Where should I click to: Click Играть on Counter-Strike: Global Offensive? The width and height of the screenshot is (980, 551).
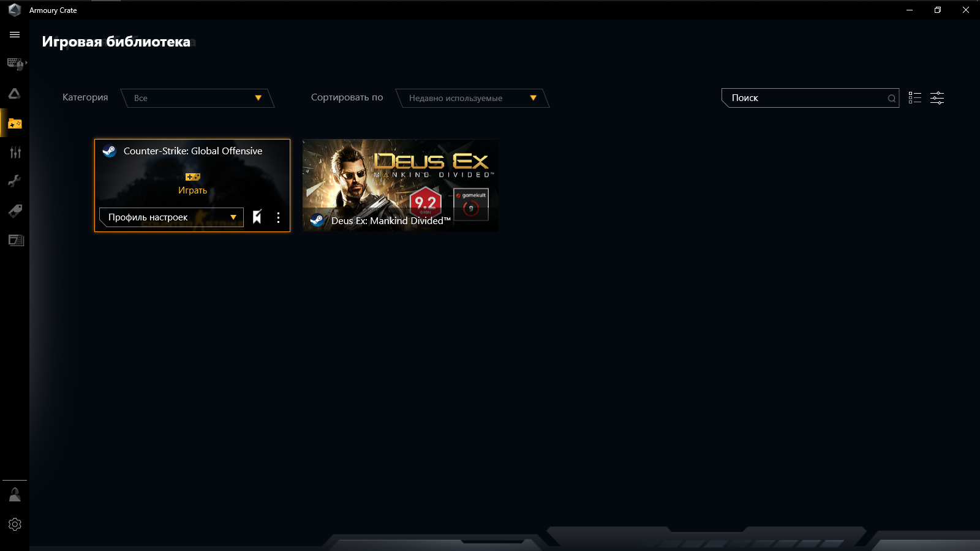(x=192, y=184)
